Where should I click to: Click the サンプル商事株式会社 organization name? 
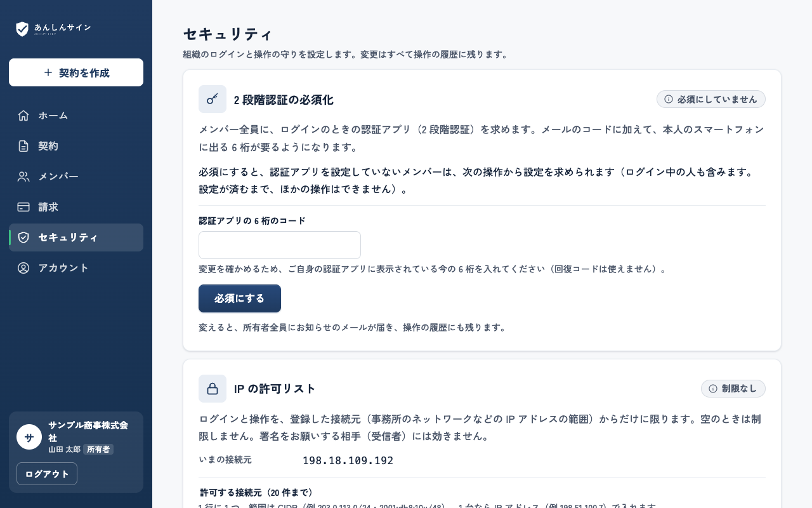[x=88, y=431]
